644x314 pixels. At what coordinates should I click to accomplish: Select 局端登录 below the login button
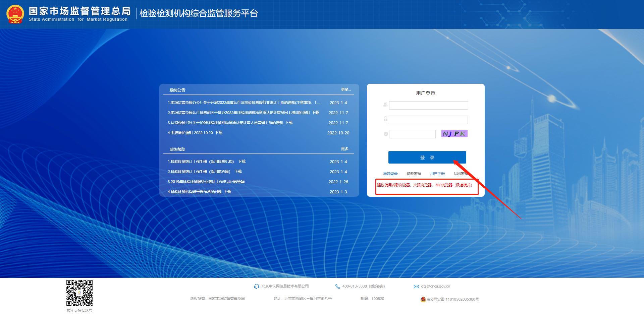391,173
